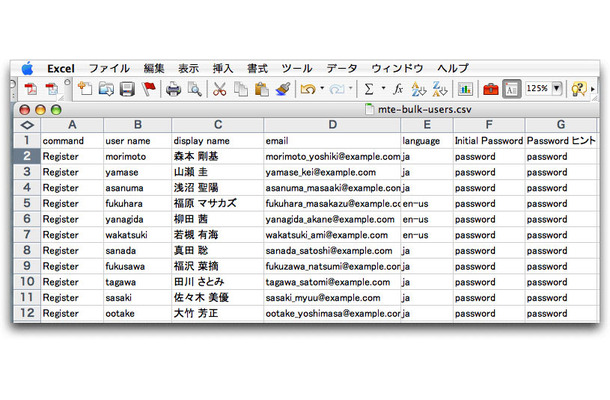Viewport: 610px width, 400px height.
Task: Sort ascending A to Z
Action: point(419,89)
